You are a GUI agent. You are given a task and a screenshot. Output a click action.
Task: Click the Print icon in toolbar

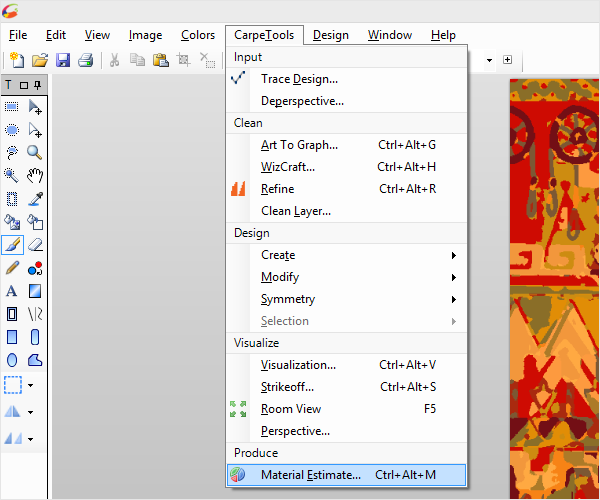(85, 60)
